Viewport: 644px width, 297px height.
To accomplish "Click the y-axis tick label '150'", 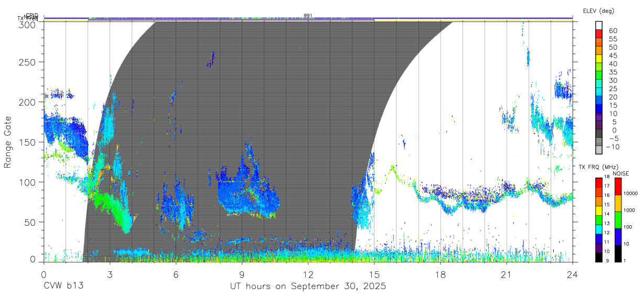I will [28, 141].
